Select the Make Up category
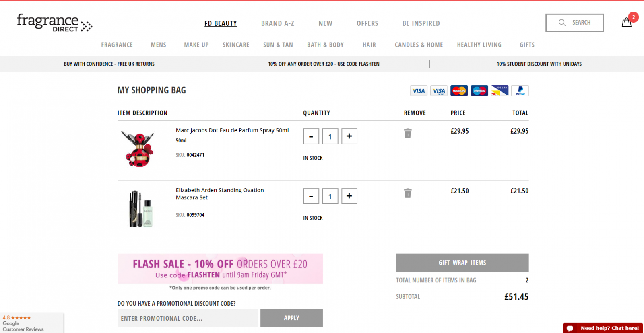Image resolution: width=644 pixels, height=333 pixels. point(196,45)
